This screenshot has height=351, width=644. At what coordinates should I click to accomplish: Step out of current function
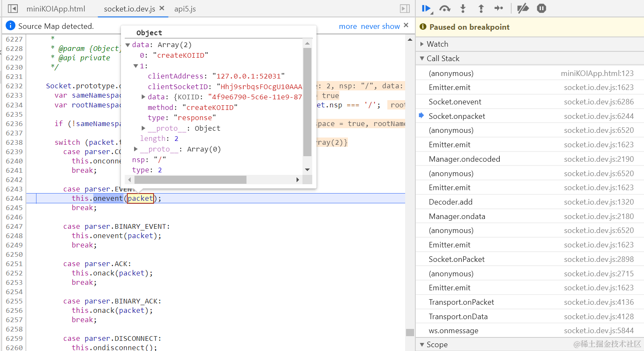tap(481, 8)
